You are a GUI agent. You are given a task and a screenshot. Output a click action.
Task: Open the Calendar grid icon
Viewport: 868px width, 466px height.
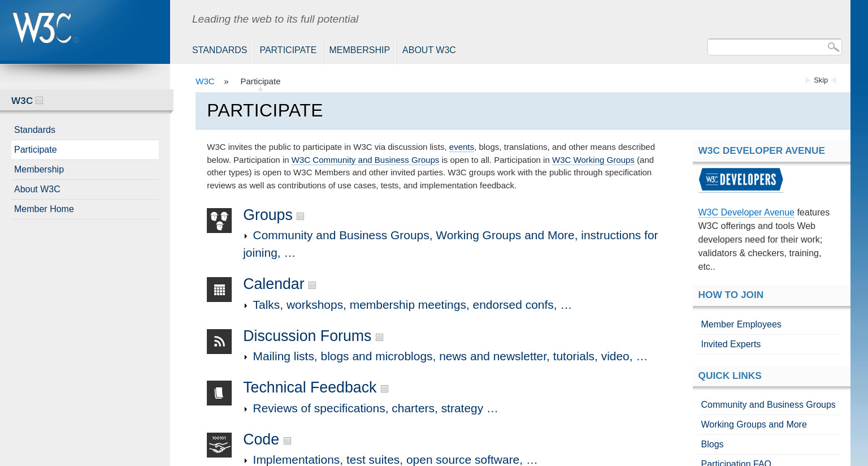click(x=219, y=290)
